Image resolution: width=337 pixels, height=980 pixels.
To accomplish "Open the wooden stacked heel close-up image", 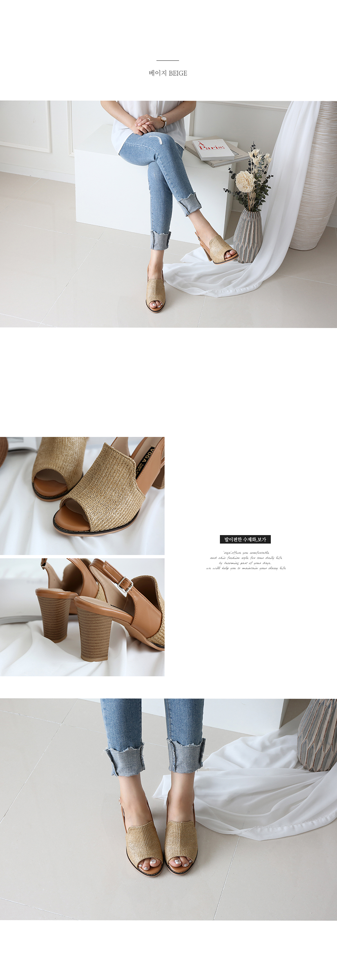I will (82, 617).
